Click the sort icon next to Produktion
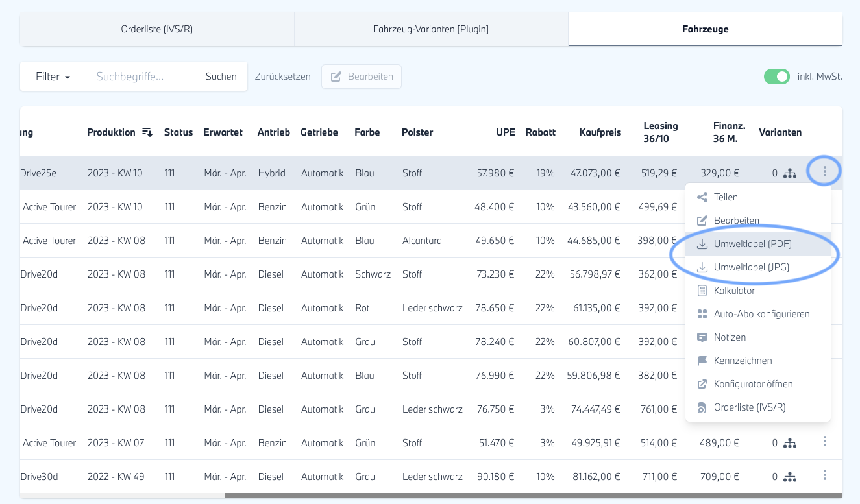This screenshot has width=860, height=504. coord(147,132)
